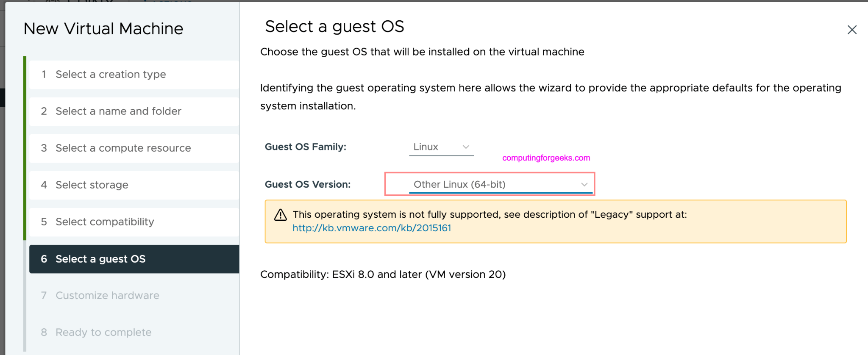
Task: Click the Ready to complete step
Action: pyautogui.click(x=103, y=332)
